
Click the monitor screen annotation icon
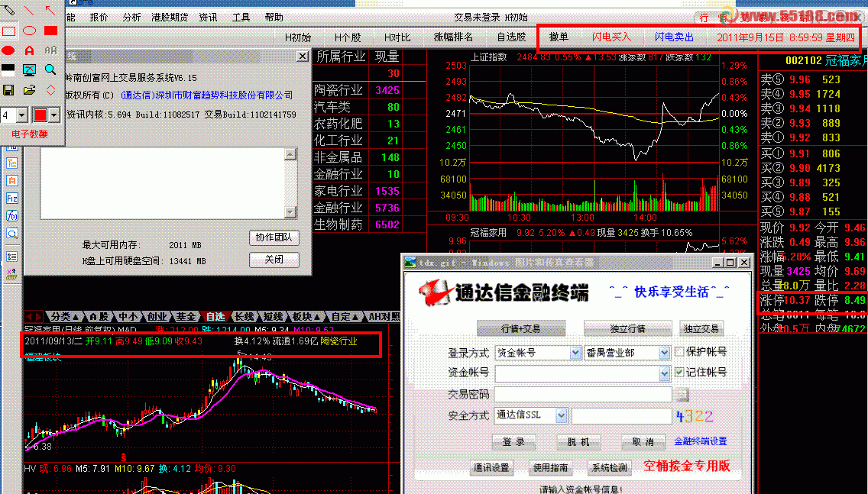[x=29, y=69]
